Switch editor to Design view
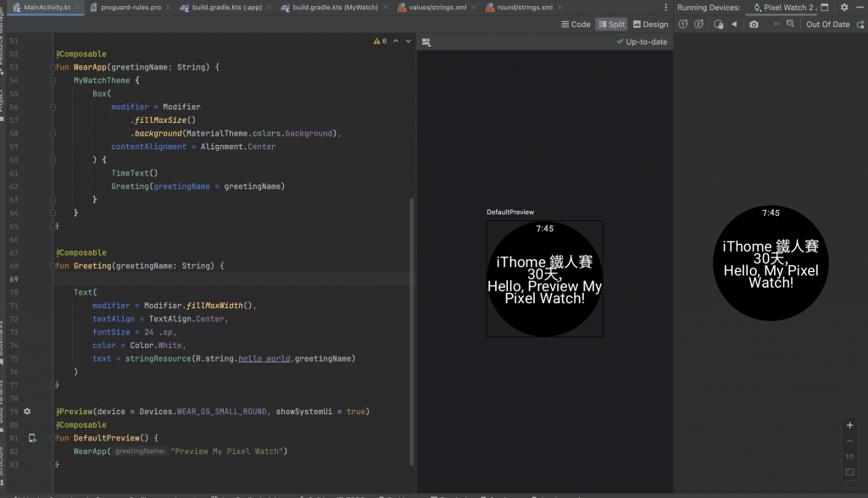 [x=650, y=25]
